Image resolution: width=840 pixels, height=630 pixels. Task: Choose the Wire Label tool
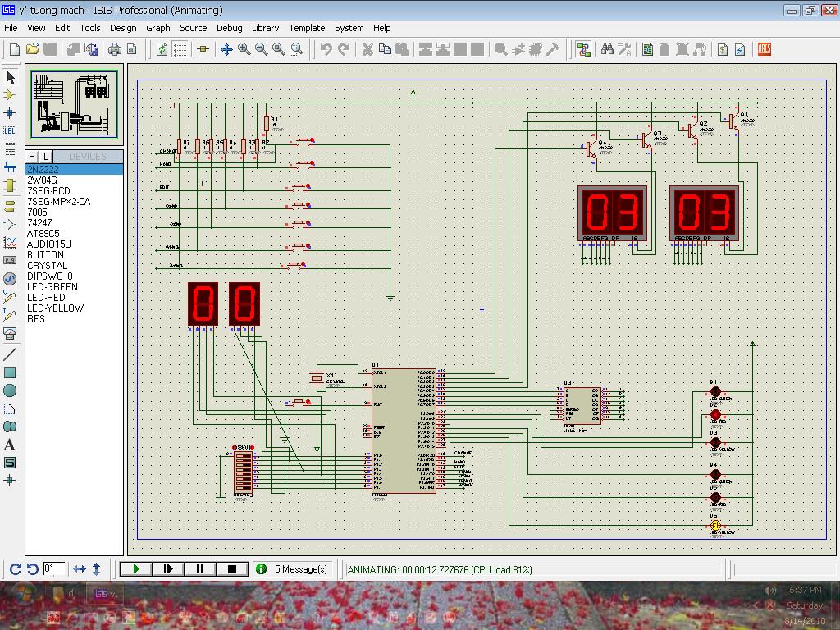11,130
